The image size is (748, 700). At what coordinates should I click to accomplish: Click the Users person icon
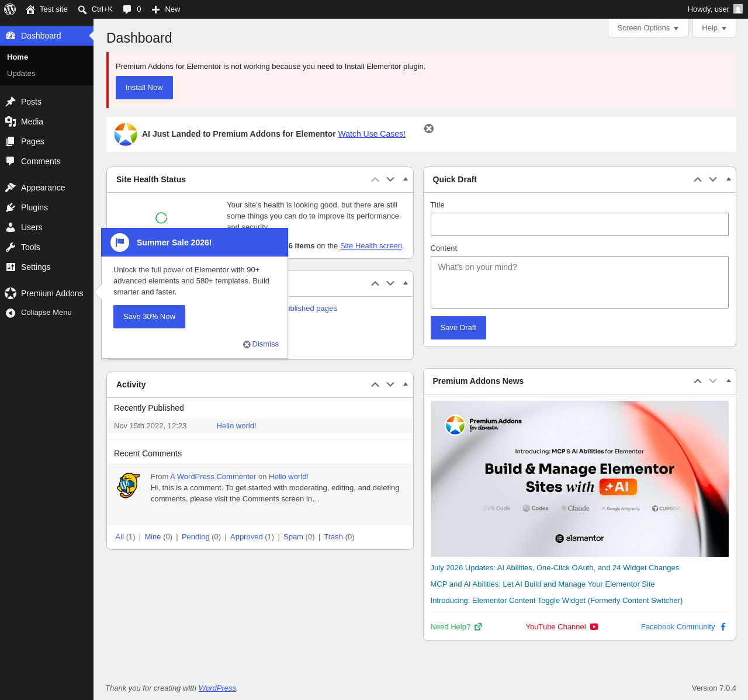(x=11, y=227)
